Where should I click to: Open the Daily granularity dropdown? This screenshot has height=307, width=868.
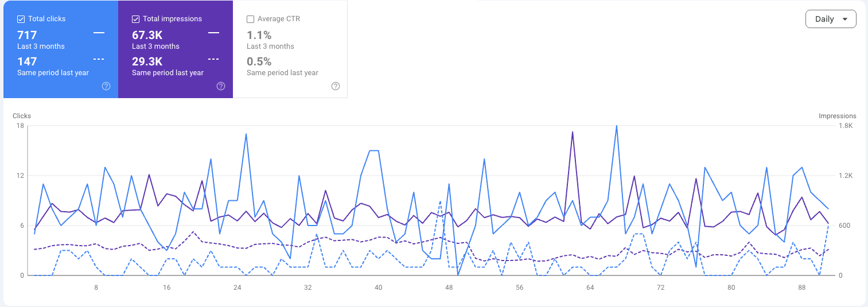[830, 19]
